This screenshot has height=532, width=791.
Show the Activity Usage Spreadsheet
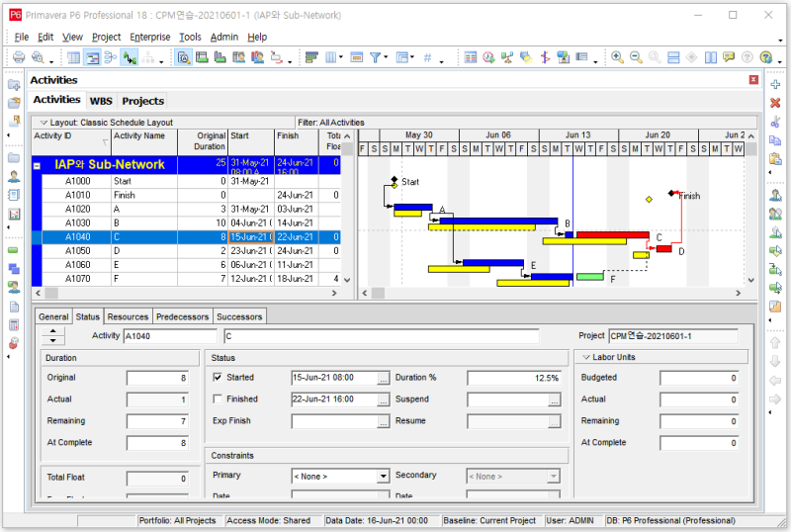coord(202,57)
